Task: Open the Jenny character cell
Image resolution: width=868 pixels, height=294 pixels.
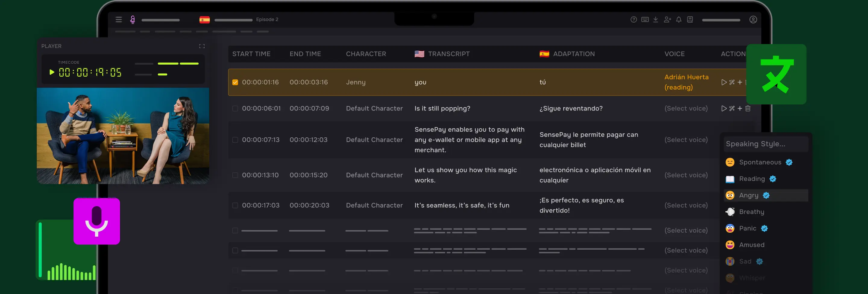Action: point(356,82)
